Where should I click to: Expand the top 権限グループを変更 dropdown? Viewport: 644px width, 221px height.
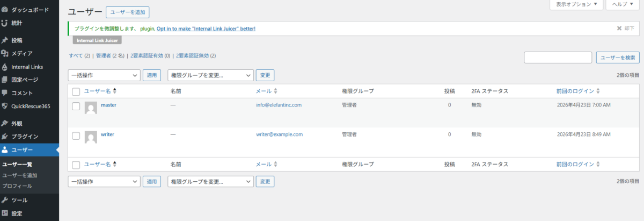(210, 76)
